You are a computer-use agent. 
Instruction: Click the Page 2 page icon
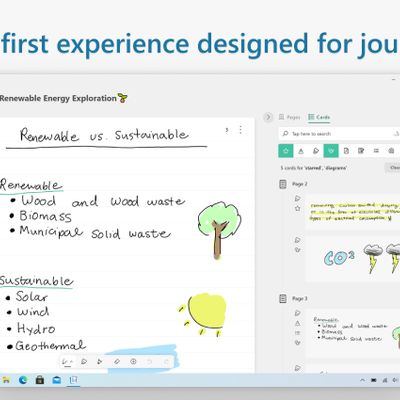[283, 184]
